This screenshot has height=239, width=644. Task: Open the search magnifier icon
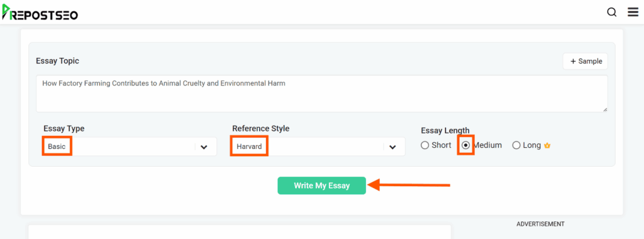[611, 13]
